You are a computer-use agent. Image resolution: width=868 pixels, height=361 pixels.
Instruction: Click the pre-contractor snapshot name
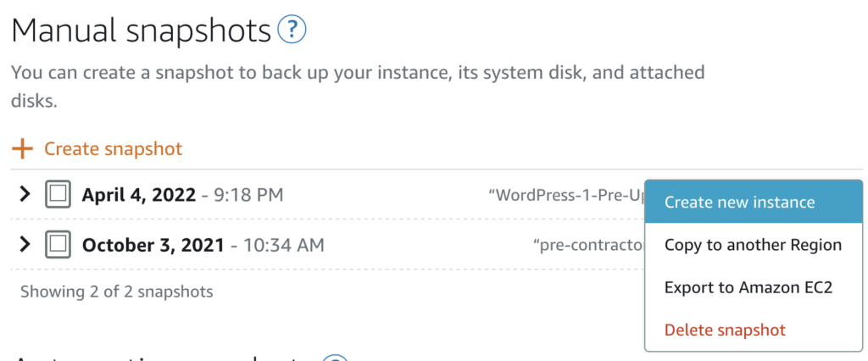(x=588, y=247)
